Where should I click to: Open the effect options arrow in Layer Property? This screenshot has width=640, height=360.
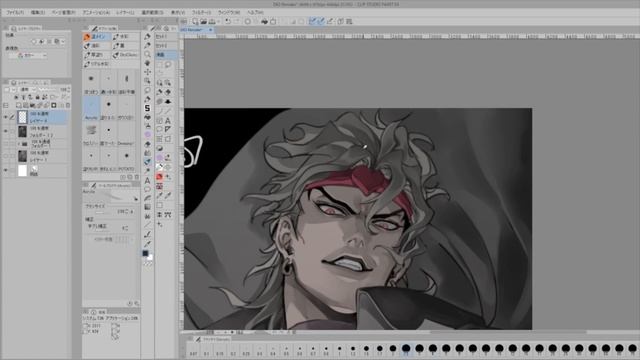[63, 41]
